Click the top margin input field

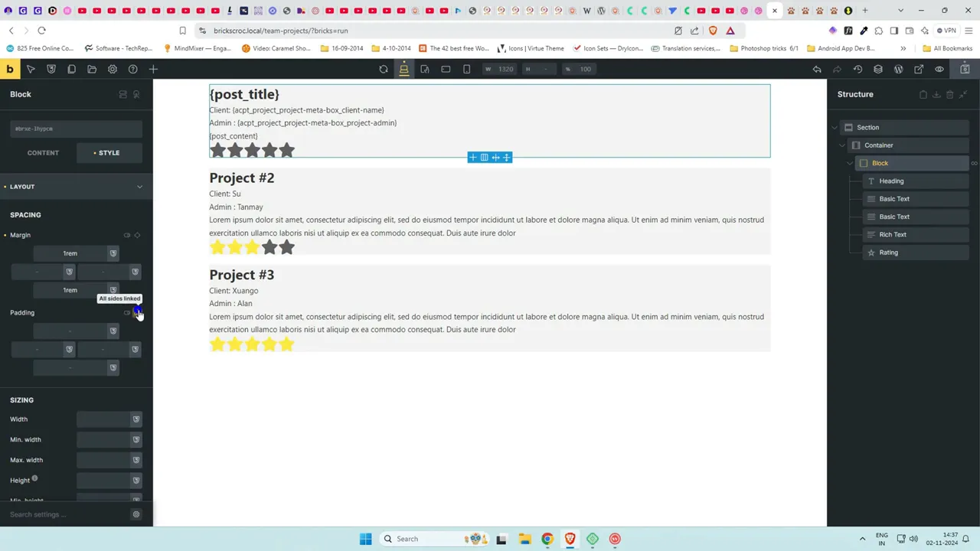click(70, 253)
